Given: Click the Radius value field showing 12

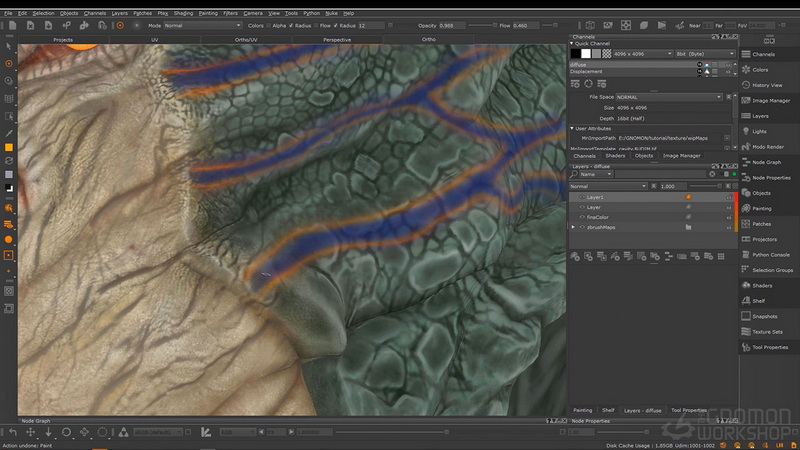Looking at the screenshot, I should click(371, 26).
